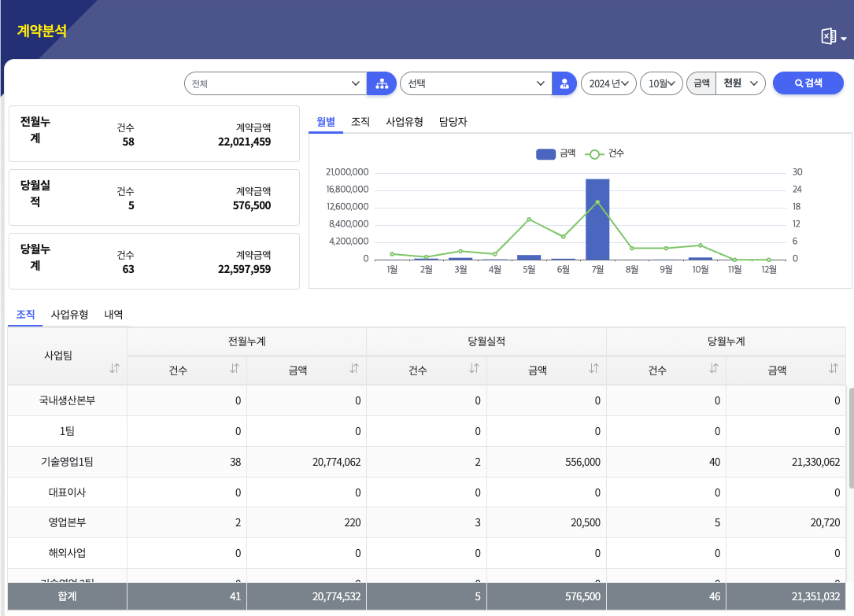
Task: Sort 전월누계 금액 column
Action: point(354,368)
